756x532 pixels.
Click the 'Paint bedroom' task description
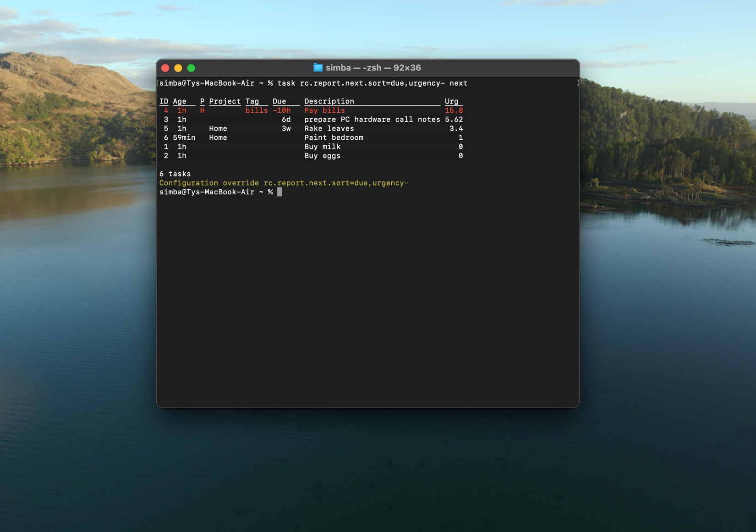coord(334,137)
